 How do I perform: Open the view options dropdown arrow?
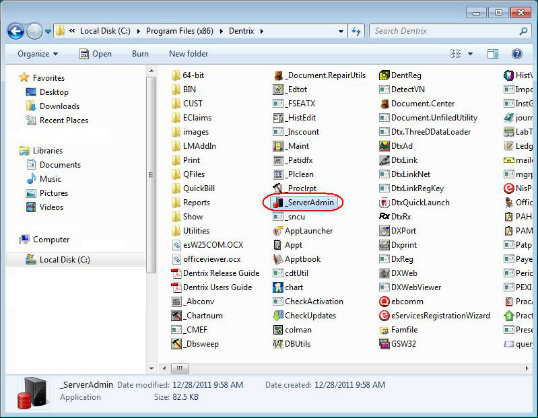pyautogui.click(x=470, y=54)
